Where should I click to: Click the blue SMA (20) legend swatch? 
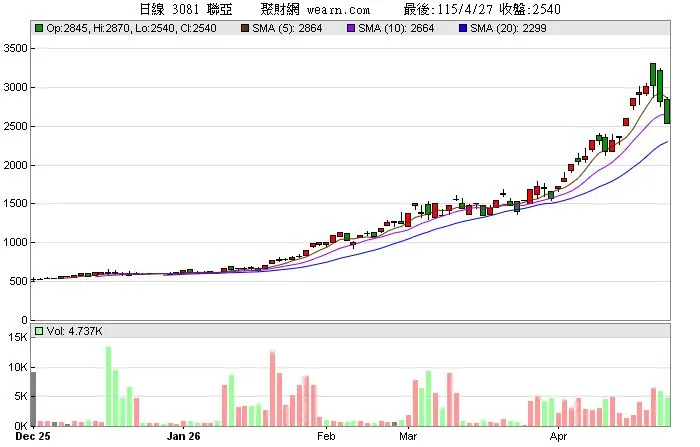tap(463, 28)
